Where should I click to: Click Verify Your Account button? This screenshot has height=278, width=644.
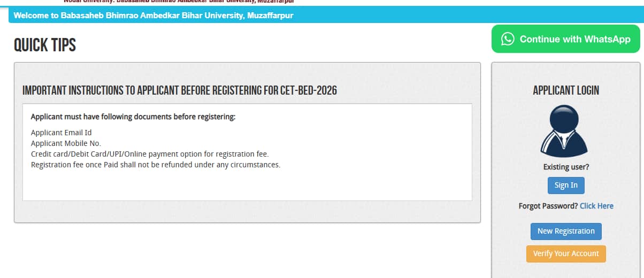pos(566,253)
